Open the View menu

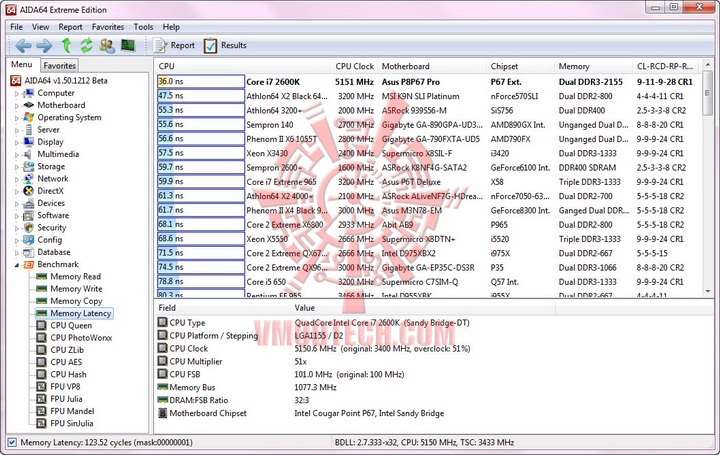point(40,27)
